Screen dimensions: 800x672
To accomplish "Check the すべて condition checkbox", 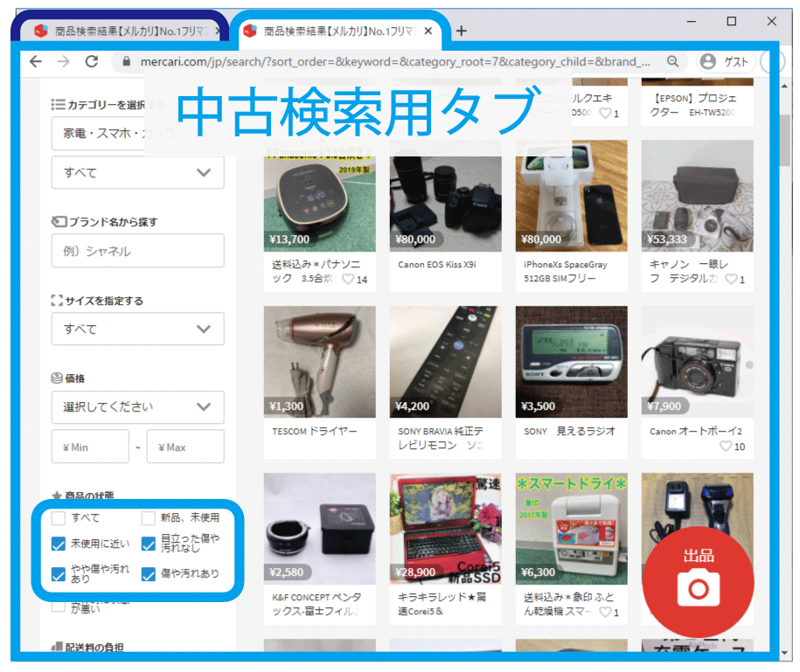I will tap(59, 518).
